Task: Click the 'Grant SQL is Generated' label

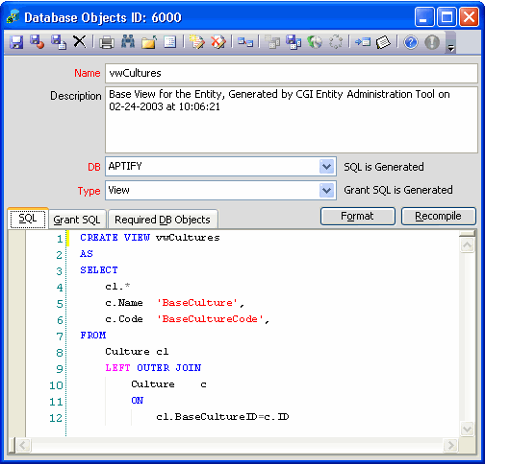Action: tap(398, 190)
